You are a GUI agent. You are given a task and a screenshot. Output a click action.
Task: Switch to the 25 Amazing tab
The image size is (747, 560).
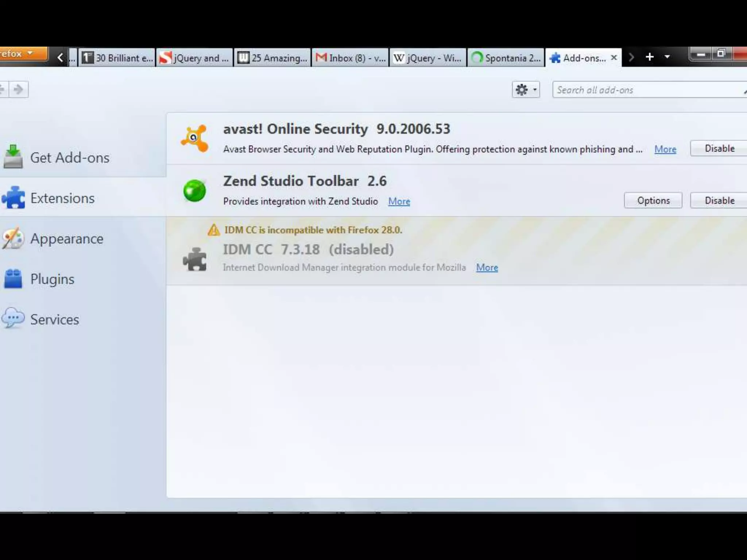coord(272,58)
